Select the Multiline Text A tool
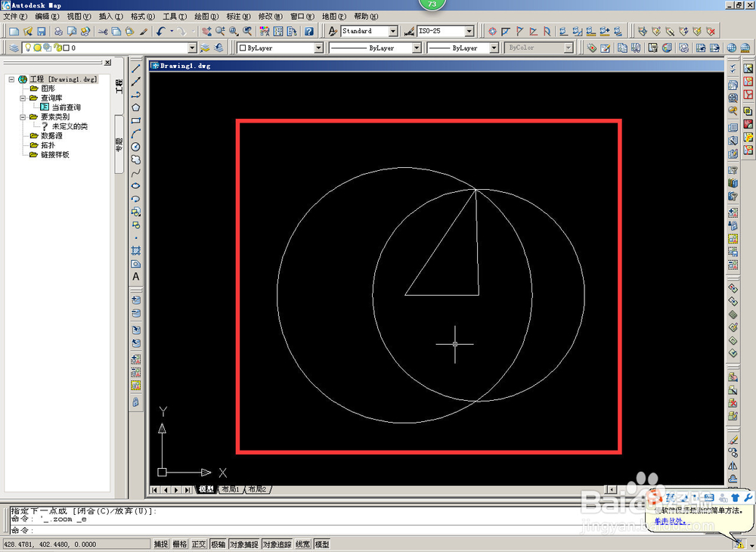The height and width of the screenshot is (552, 756). [136, 277]
